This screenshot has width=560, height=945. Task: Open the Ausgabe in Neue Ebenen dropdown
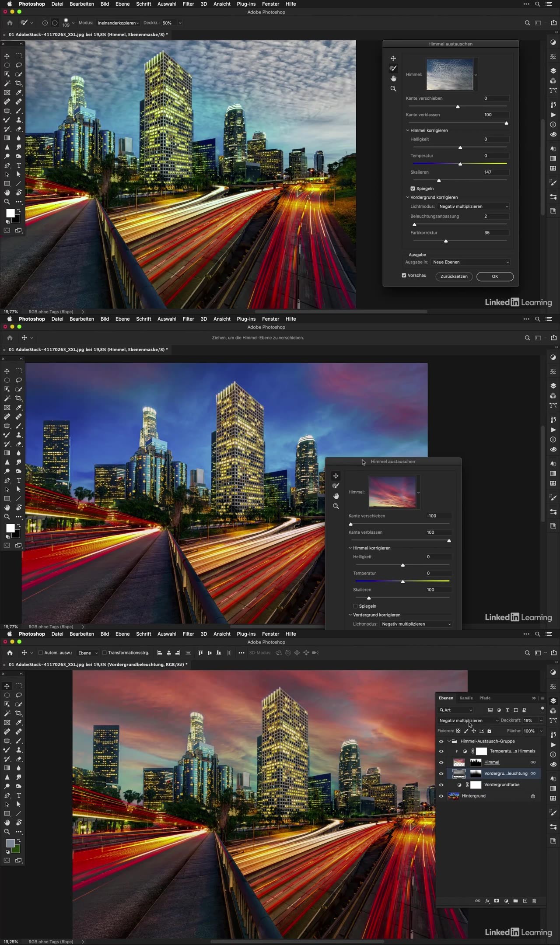(x=470, y=262)
